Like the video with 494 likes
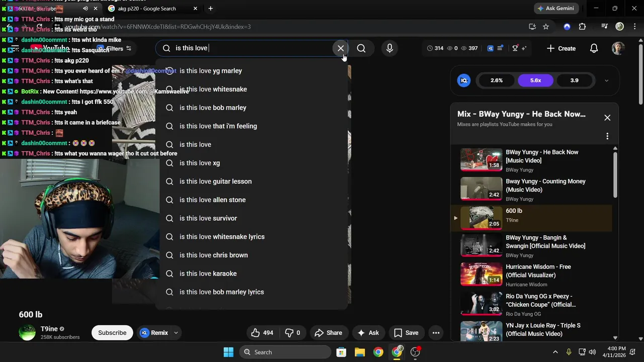644x362 pixels. (262, 333)
